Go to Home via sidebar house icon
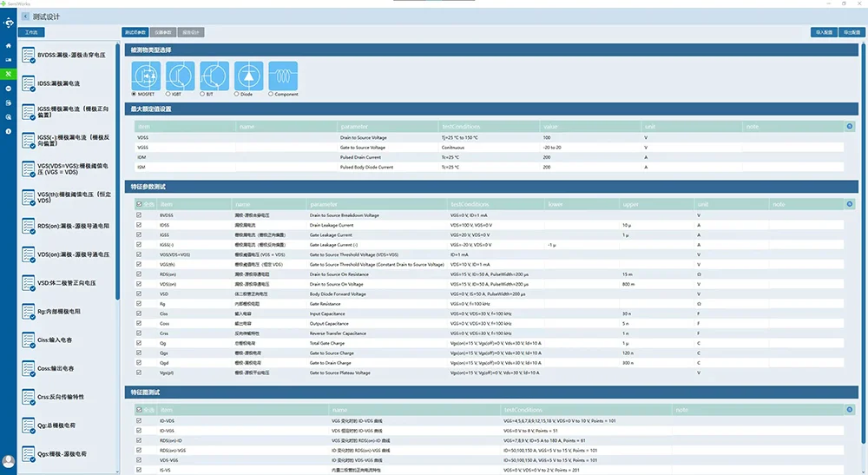 9,45
